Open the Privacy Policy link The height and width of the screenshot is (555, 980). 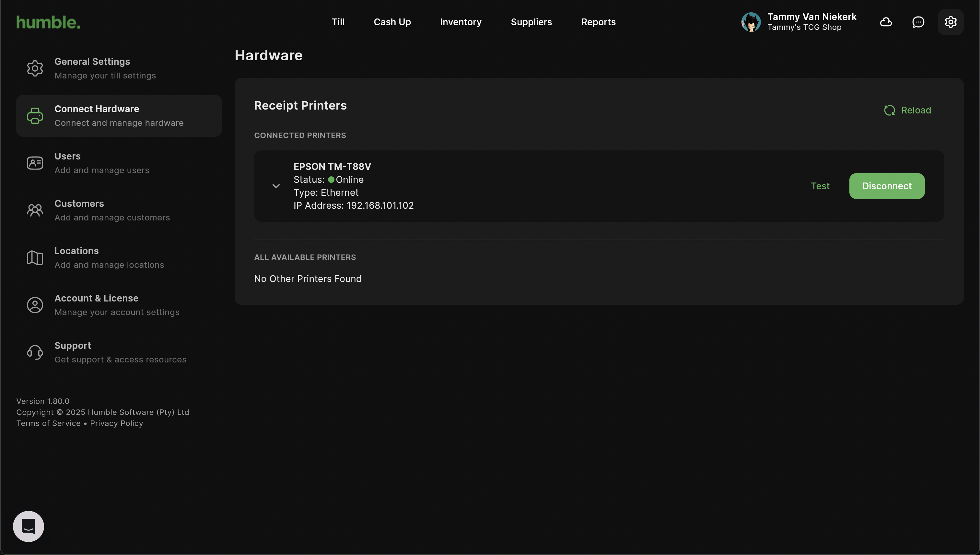116,423
